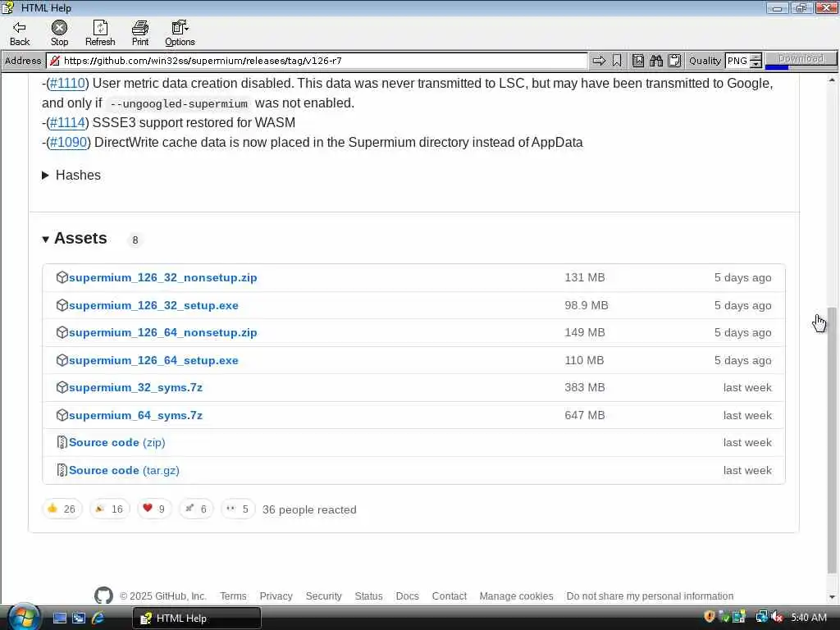Download Source code (tar.gz)
The height and width of the screenshot is (630, 840).
coord(124,470)
